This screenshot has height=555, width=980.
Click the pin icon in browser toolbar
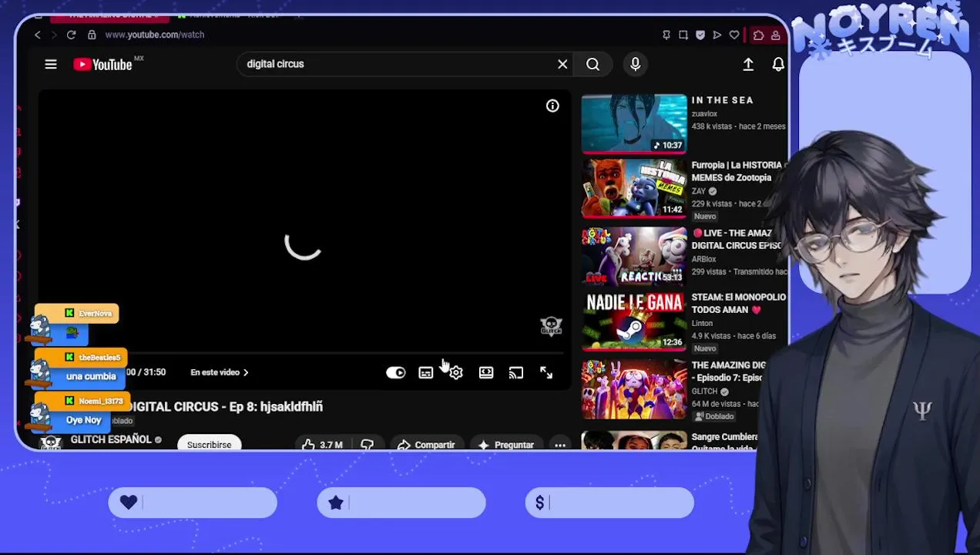(x=666, y=35)
